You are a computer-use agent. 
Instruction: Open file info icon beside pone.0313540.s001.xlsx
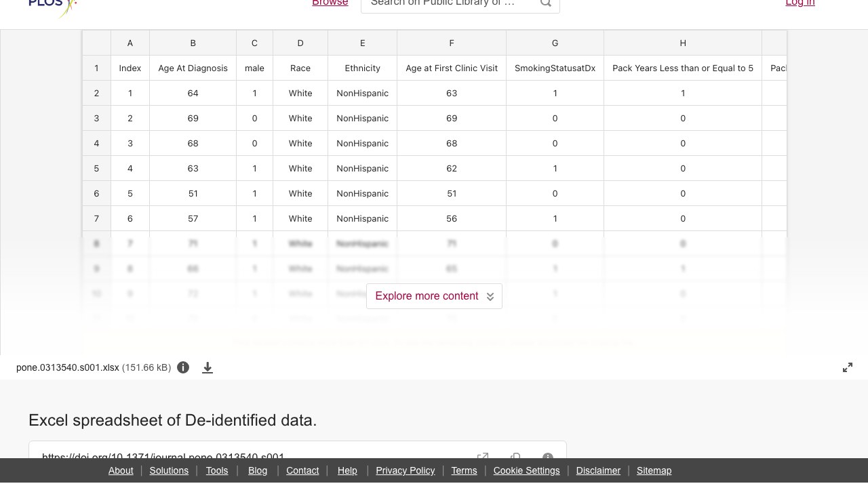[183, 367]
